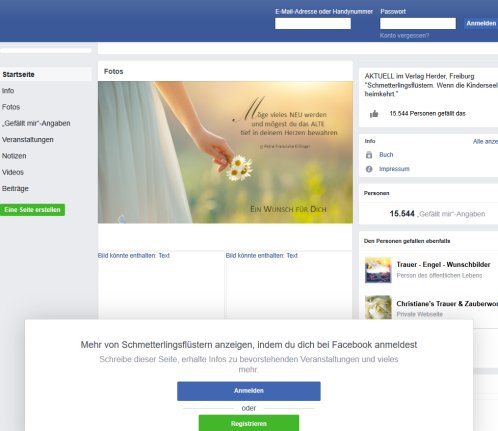This screenshot has height=431, width=498.
Task: Open Beiträge in the sidebar
Action: point(15,189)
